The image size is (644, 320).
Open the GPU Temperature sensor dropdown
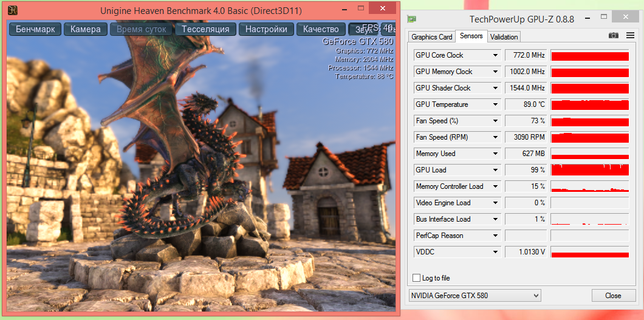click(495, 104)
